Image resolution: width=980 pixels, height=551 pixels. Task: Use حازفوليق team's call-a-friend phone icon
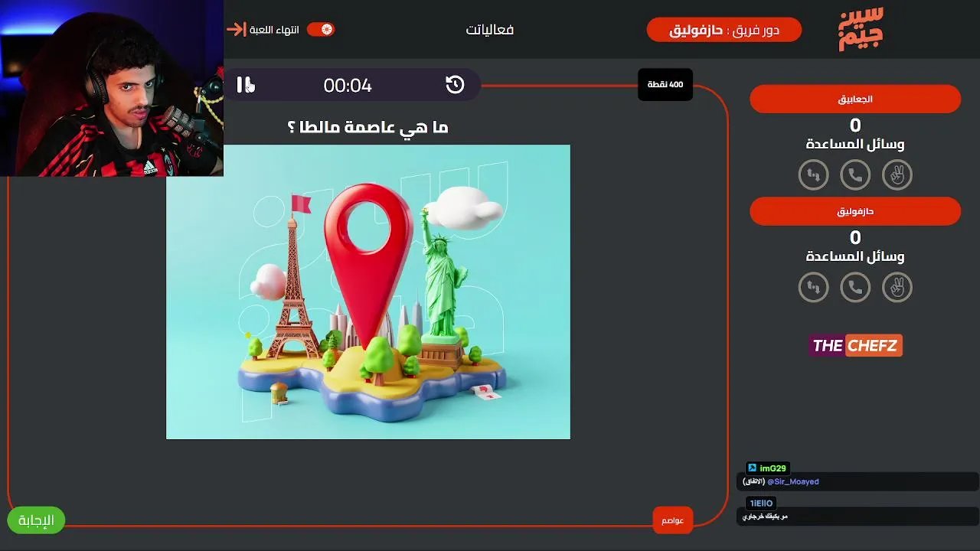tap(855, 288)
